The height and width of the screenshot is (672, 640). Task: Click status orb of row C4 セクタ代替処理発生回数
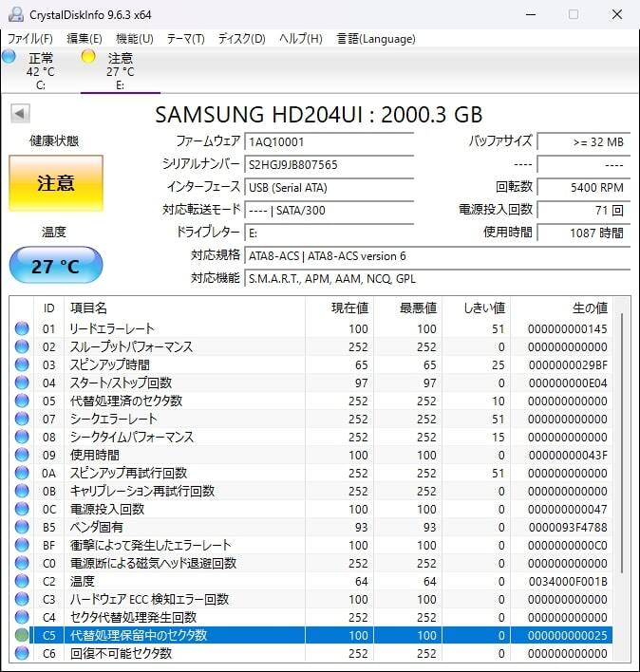pos(22,617)
